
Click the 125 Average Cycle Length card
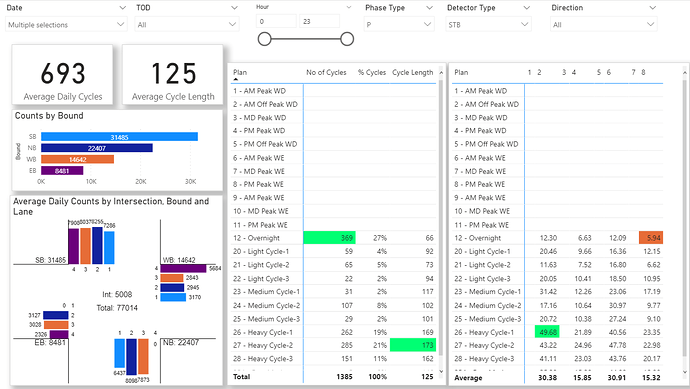click(173, 75)
